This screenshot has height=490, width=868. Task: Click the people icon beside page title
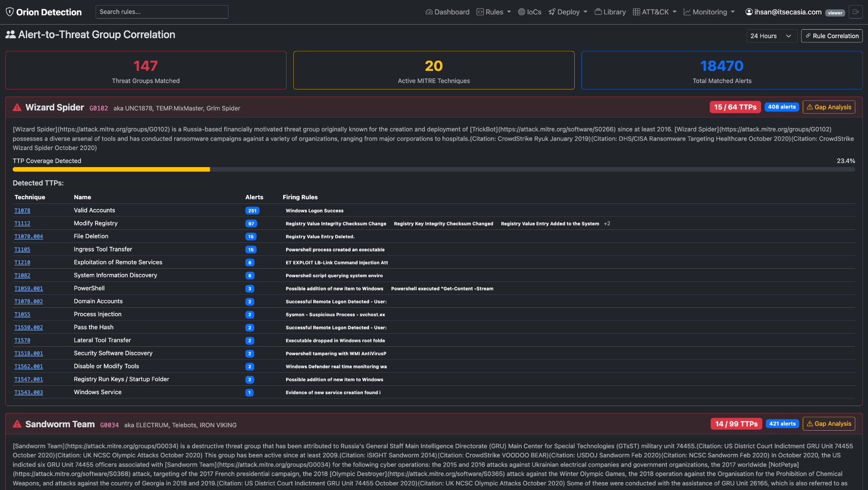[x=11, y=35]
